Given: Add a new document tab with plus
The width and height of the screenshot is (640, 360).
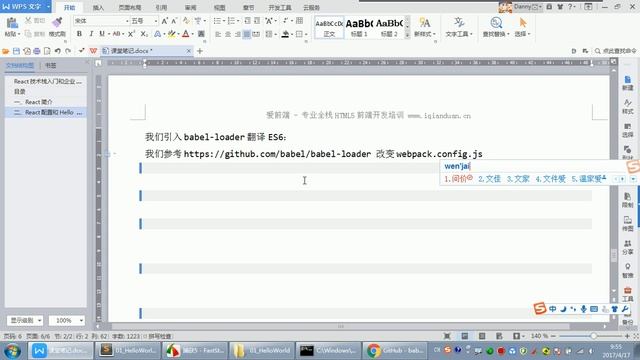Looking at the screenshot, I should click(x=200, y=51).
